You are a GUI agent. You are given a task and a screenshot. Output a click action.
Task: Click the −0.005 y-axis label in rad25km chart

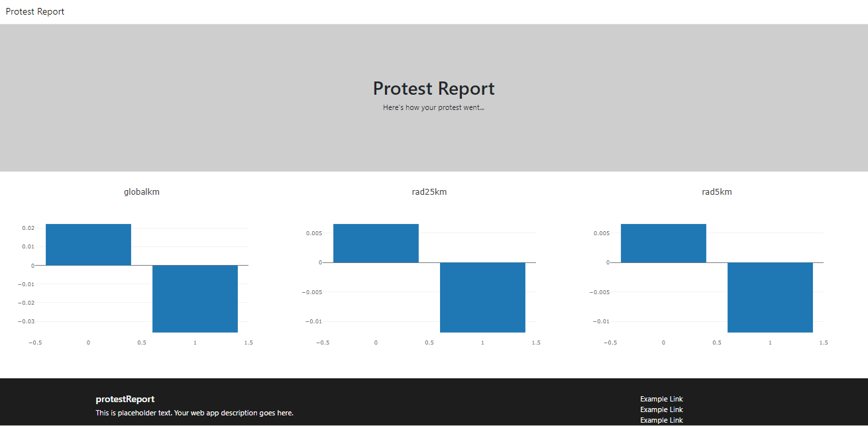pos(312,292)
